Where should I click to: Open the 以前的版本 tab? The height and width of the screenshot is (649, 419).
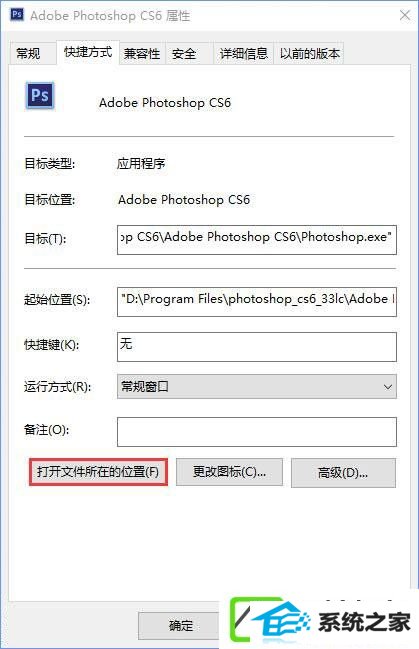coord(309,53)
